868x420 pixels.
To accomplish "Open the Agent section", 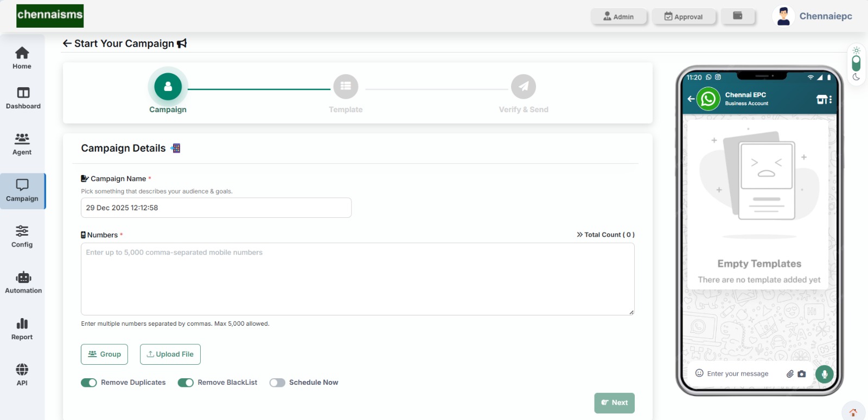I will pos(22,139).
